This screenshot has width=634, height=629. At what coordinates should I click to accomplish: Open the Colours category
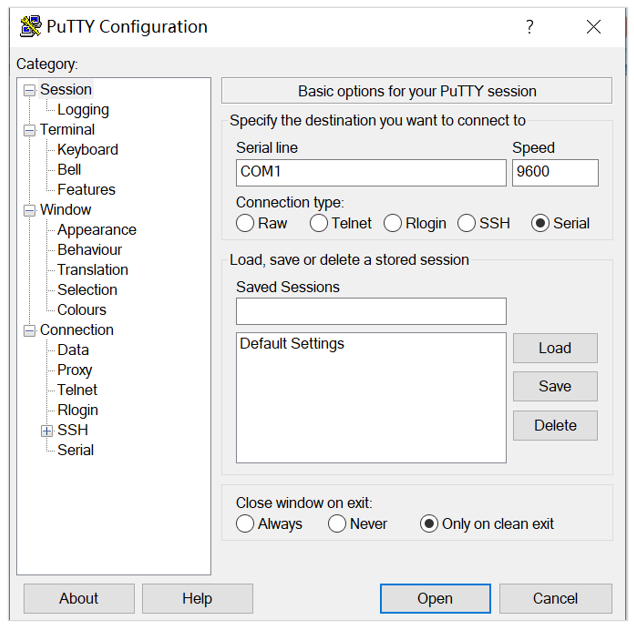point(82,310)
